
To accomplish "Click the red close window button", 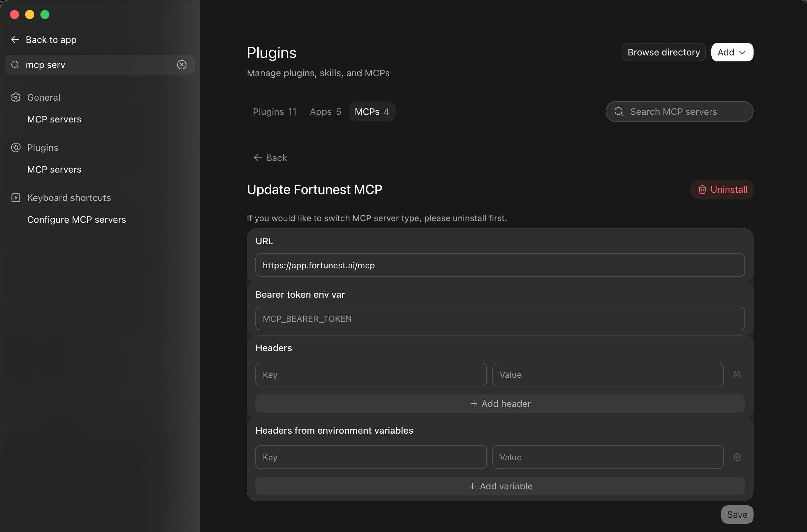I will (15, 15).
